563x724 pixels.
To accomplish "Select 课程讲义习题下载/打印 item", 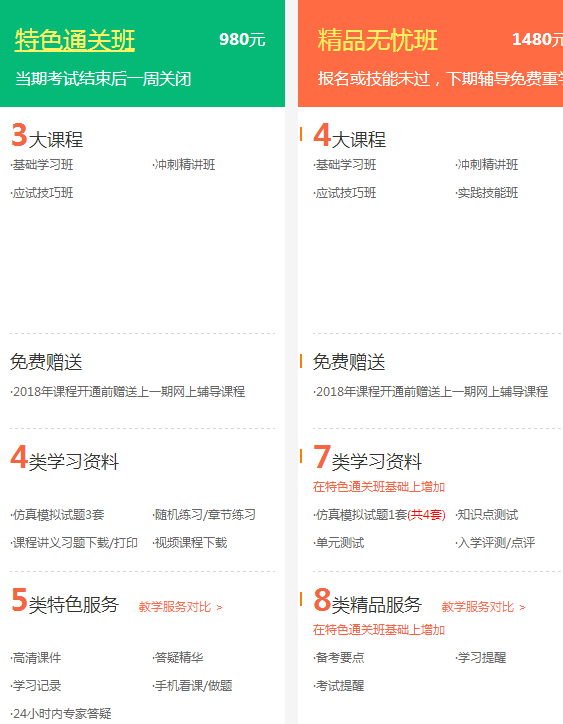I will click(x=74, y=543).
